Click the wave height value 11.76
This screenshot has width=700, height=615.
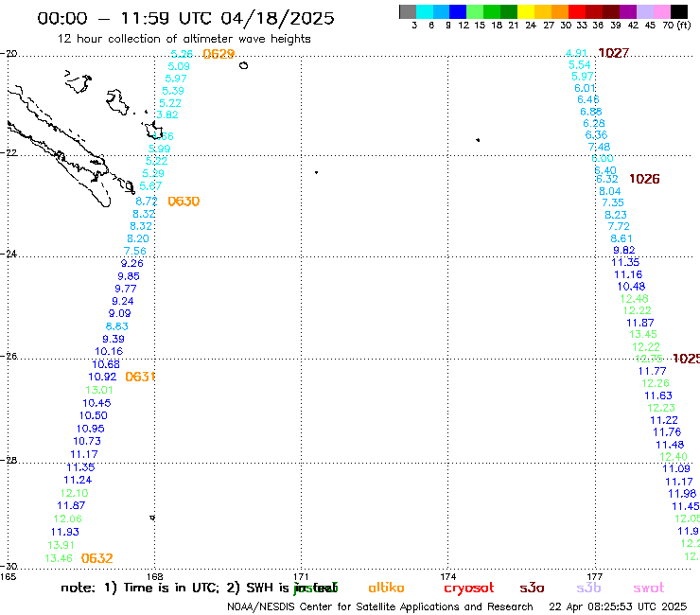[667, 432]
